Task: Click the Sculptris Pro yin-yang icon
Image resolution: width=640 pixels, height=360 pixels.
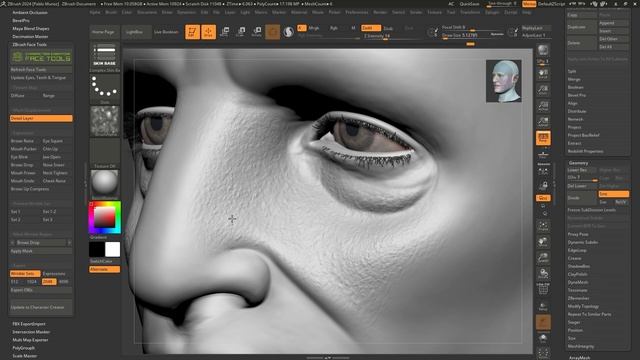Action: [288, 32]
